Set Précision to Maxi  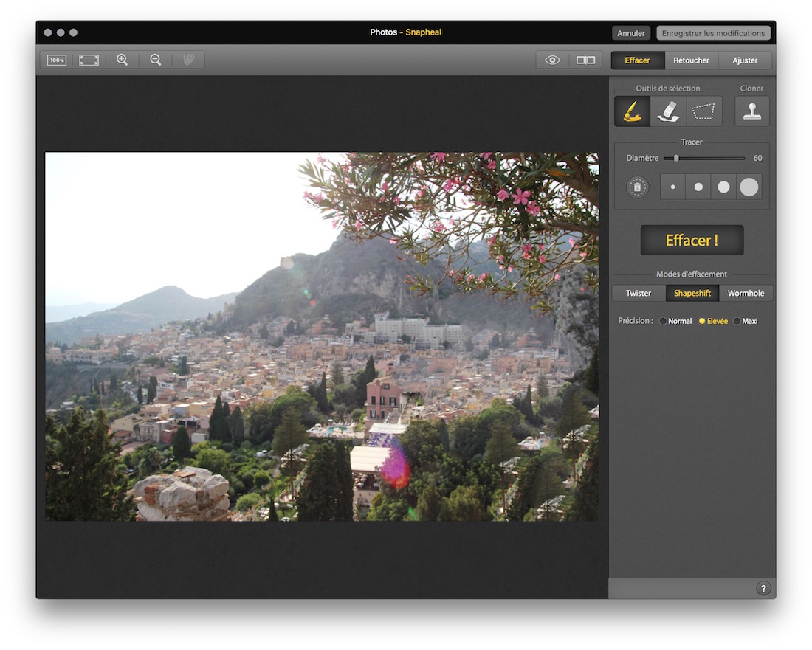746,322
